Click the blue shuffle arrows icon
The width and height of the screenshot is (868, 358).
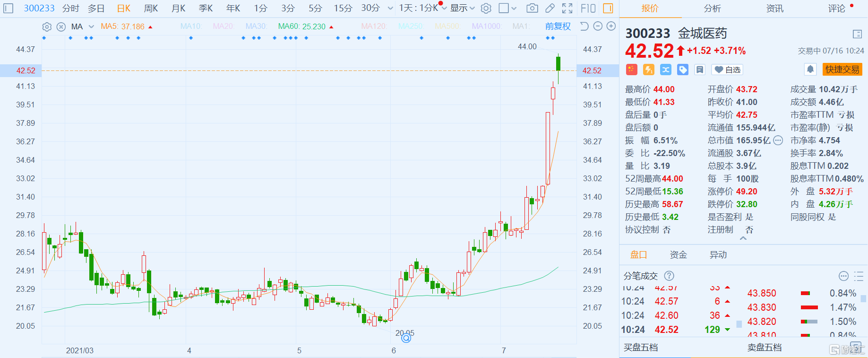point(666,70)
